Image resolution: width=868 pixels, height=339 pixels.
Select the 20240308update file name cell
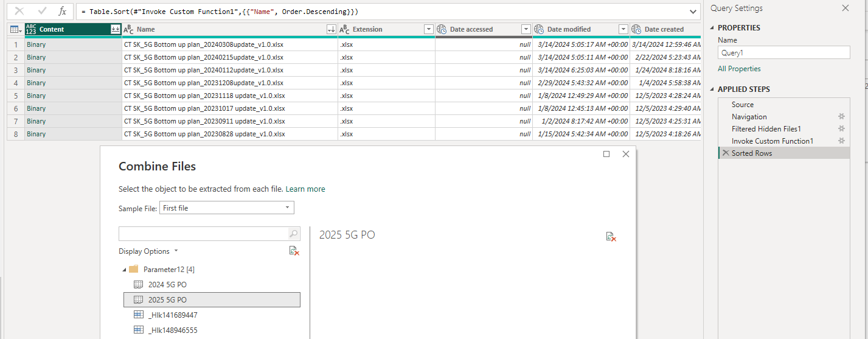(x=230, y=44)
